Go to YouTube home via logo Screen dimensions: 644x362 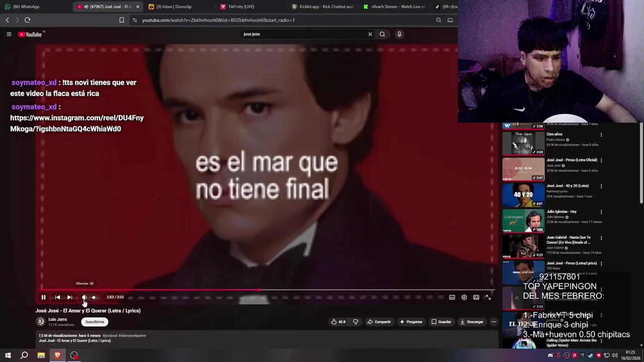[x=31, y=34]
